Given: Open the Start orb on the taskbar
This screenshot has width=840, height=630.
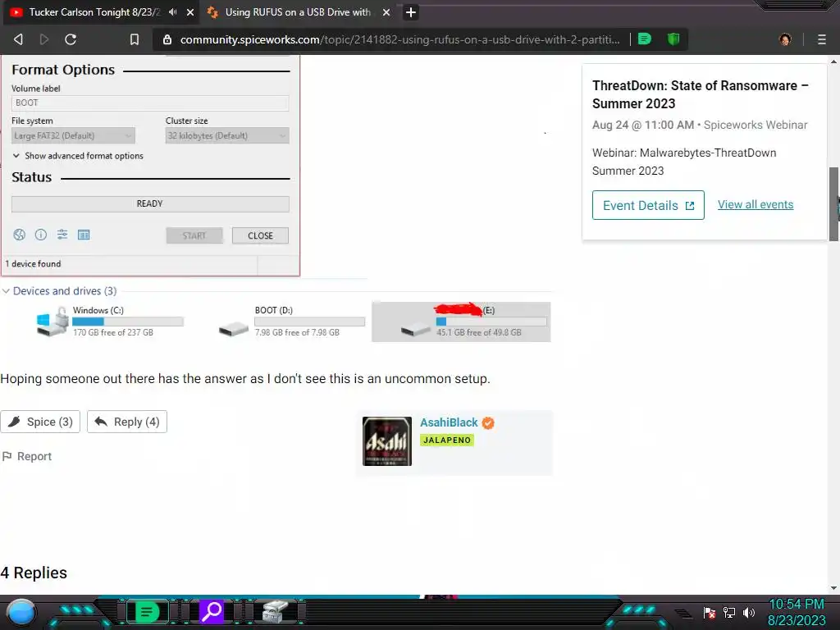Looking at the screenshot, I should [x=21, y=612].
